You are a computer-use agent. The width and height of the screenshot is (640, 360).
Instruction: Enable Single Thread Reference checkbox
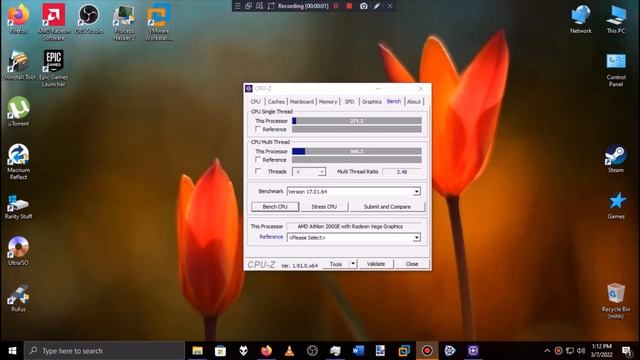point(258,129)
